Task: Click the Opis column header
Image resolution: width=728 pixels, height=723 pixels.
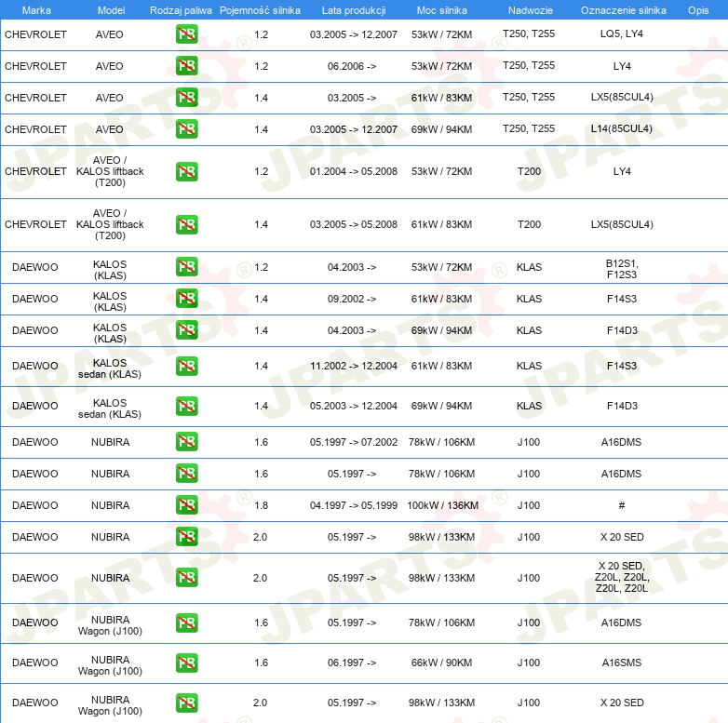Action: coord(698,10)
